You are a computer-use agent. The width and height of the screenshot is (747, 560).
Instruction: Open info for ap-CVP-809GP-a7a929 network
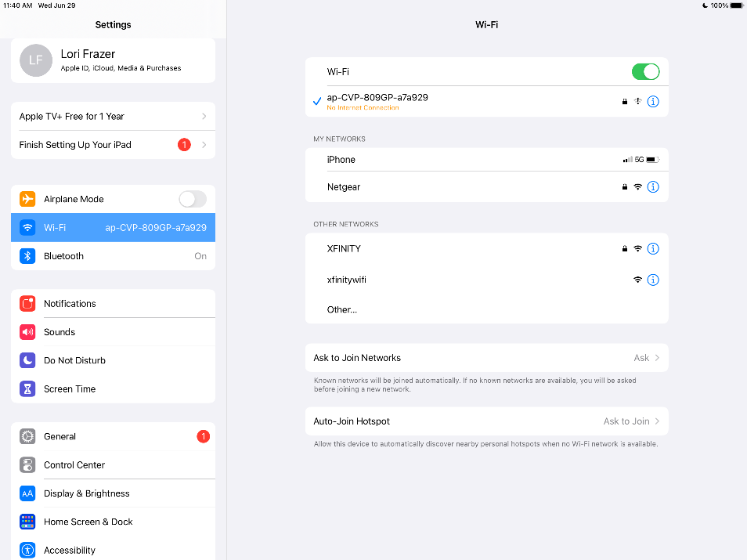[x=653, y=102]
